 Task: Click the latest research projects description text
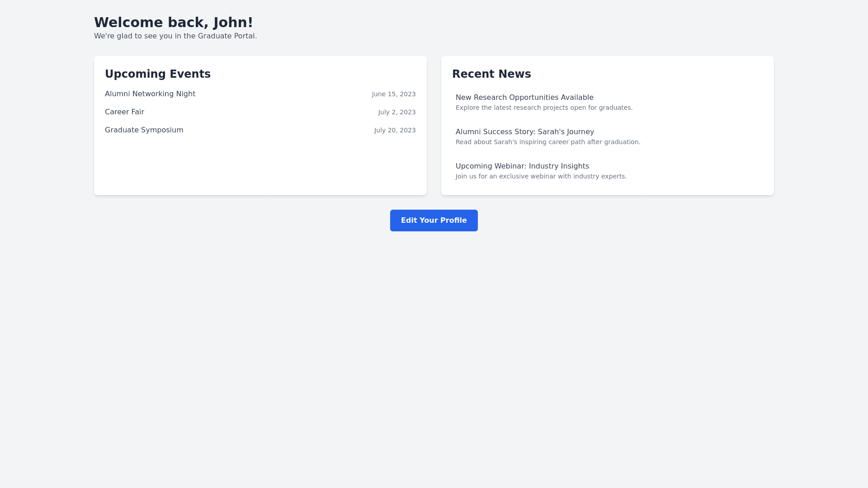click(543, 108)
